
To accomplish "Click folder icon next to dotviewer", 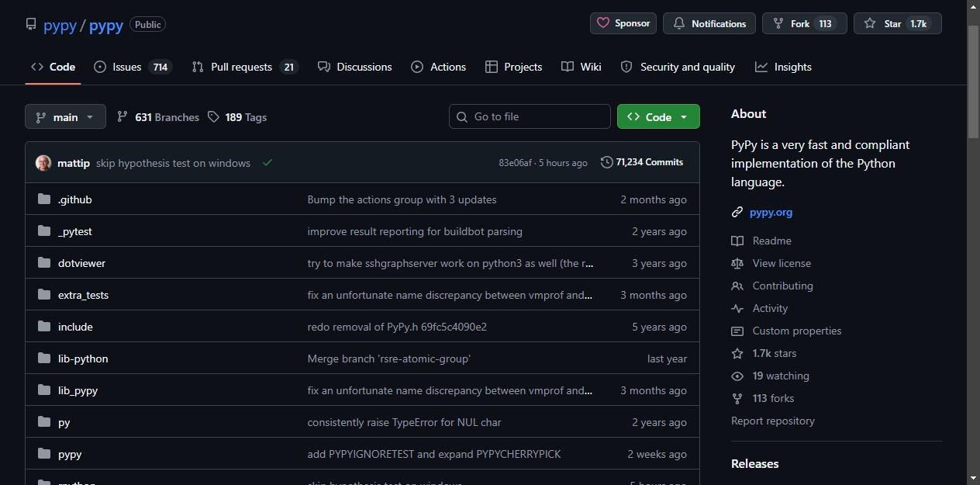I will (x=44, y=263).
